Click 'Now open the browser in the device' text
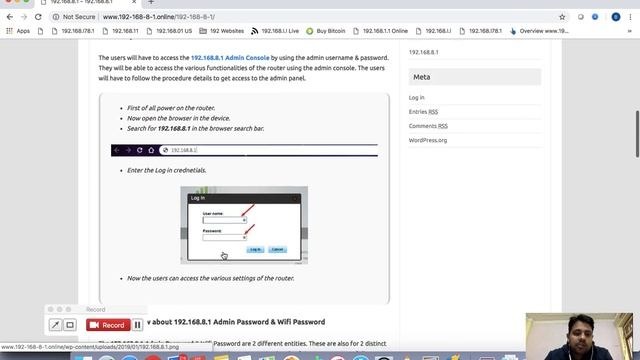Screen dimensions: 640x360 178,118
